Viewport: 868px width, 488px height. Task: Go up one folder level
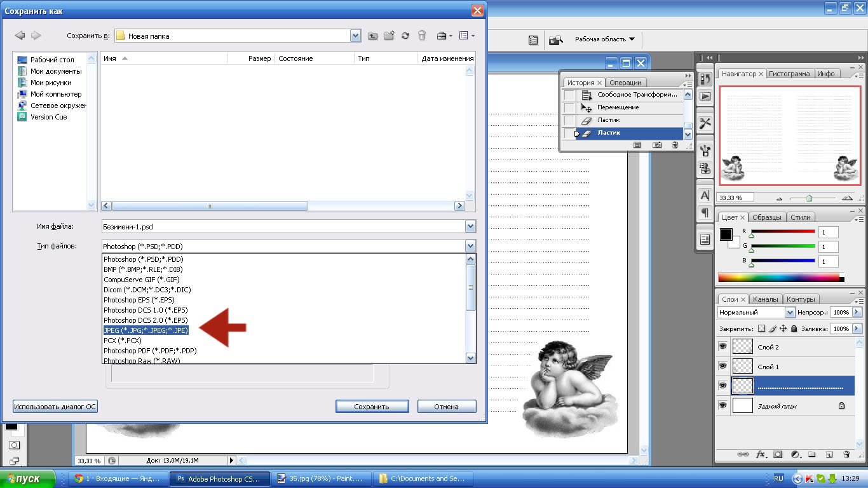373,36
